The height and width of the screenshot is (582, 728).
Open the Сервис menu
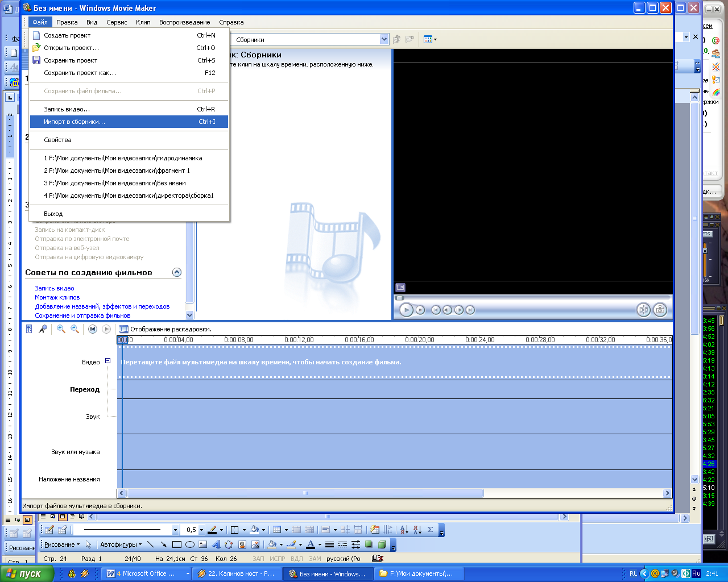pyautogui.click(x=117, y=22)
